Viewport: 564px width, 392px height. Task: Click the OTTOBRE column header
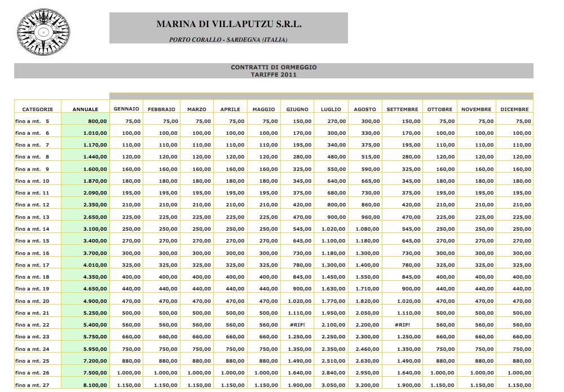440,109
